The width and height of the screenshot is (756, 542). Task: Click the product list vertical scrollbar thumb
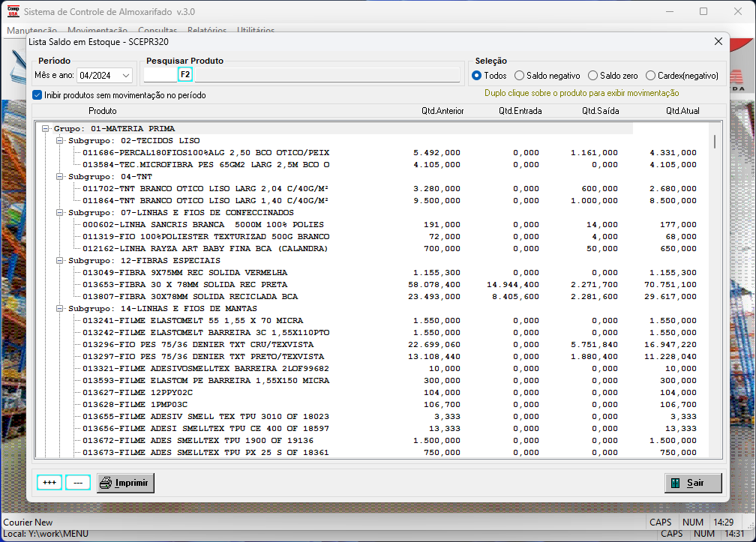click(x=715, y=142)
